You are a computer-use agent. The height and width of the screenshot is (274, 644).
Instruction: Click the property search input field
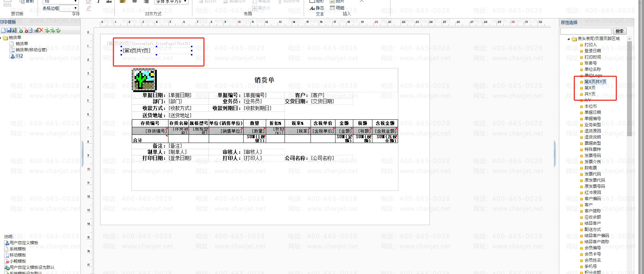point(586,31)
